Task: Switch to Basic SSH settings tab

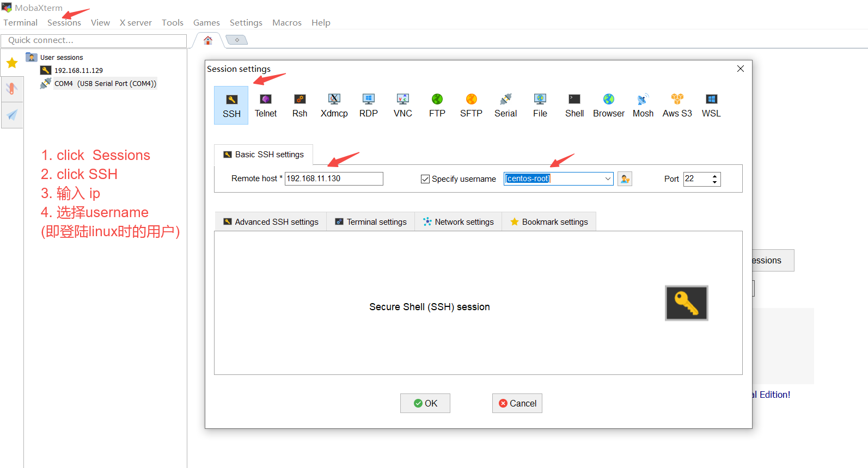Action: tap(264, 155)
